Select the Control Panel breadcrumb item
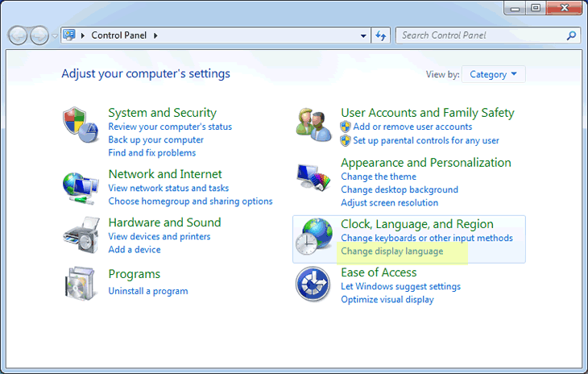Screen dimensions: 588x374 (119, 35)
